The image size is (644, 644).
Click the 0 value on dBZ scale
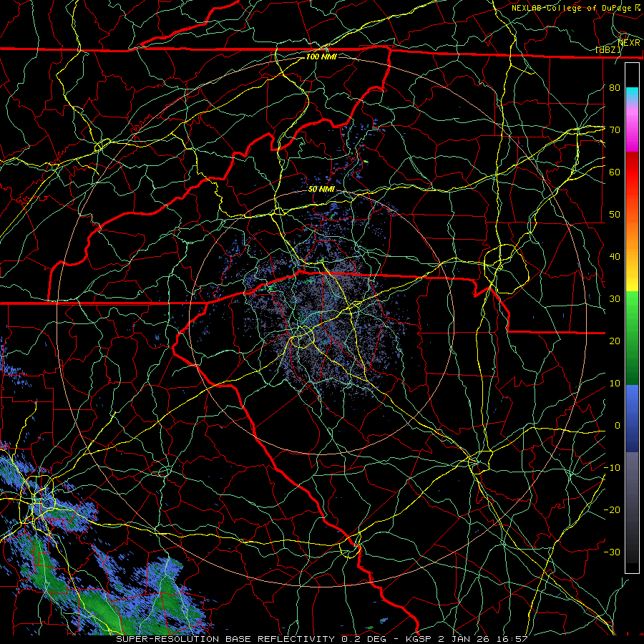[618, 426]
